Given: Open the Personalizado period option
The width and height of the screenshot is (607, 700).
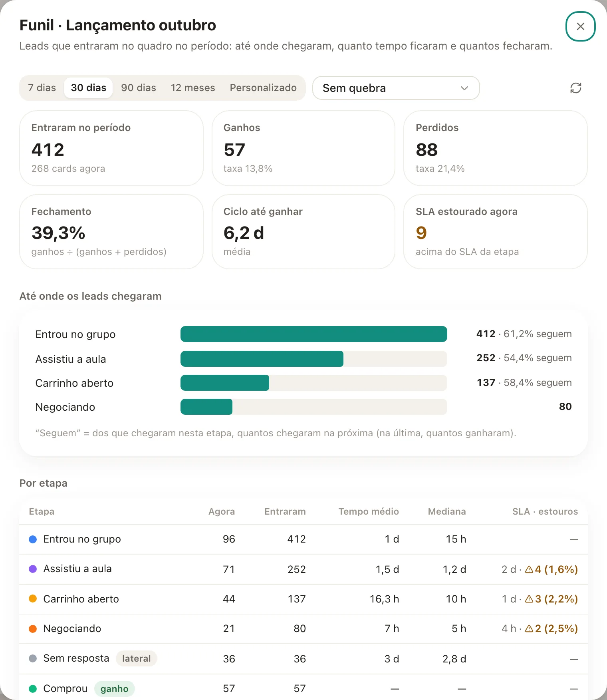Looking at the screenshot, I should tap(263, 88).
